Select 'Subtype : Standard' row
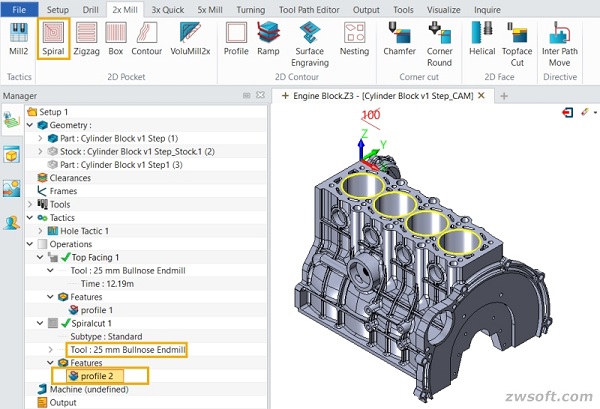Image resolution: width=600 pixels, height=409 pixels. [106, 336]
